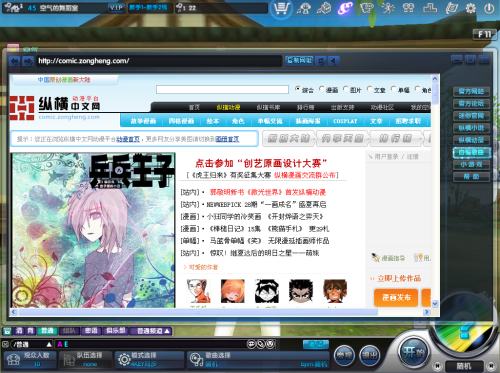This screenshot has width=500, height=373.
Task: Select the 综合 search radio button
Action: click(x=298, y=89)
